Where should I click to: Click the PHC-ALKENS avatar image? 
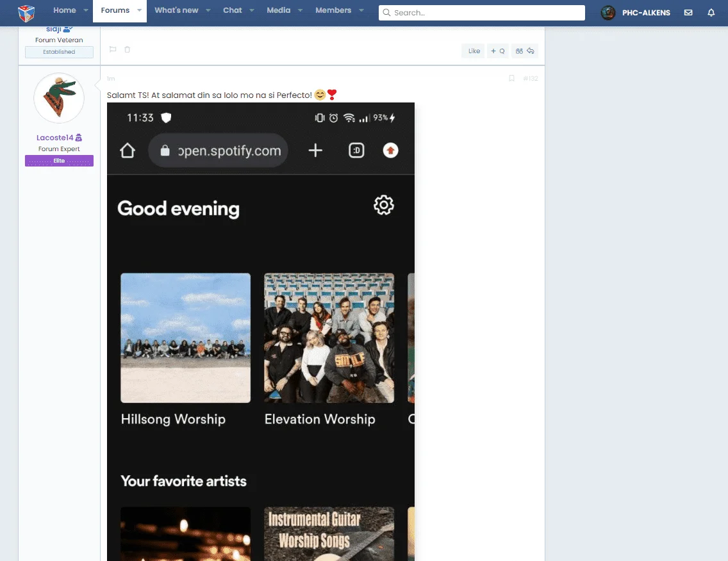coord(608,13)
